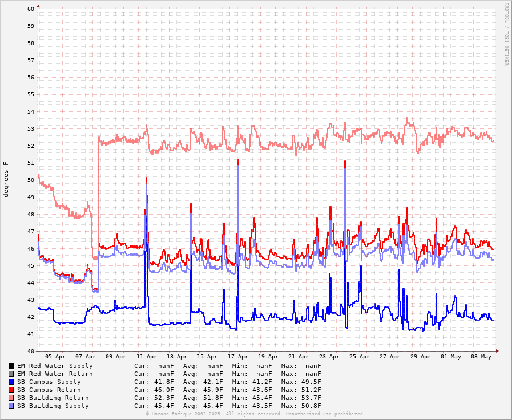512x420 pixels.
Task: Click the pink SB Building Return swatch
Action: [11, 398]
